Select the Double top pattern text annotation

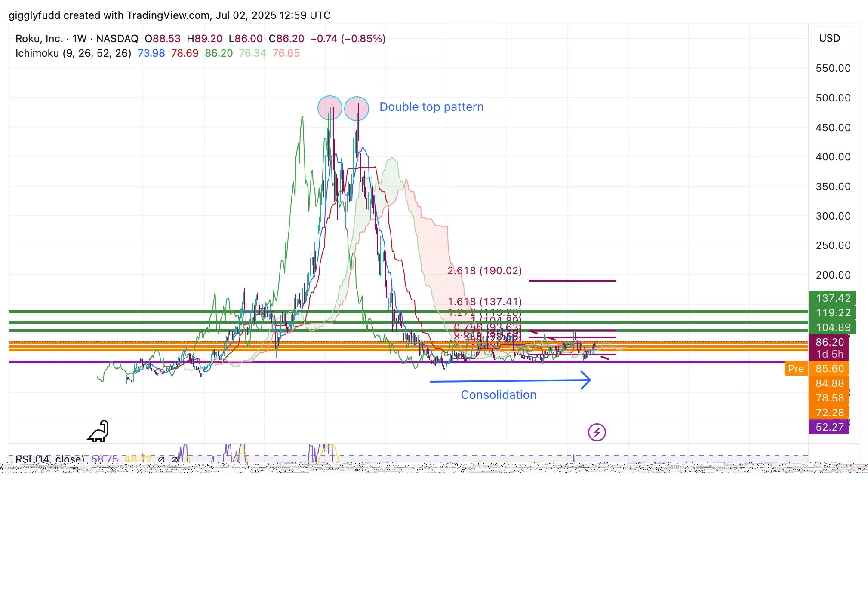point(431,107)
